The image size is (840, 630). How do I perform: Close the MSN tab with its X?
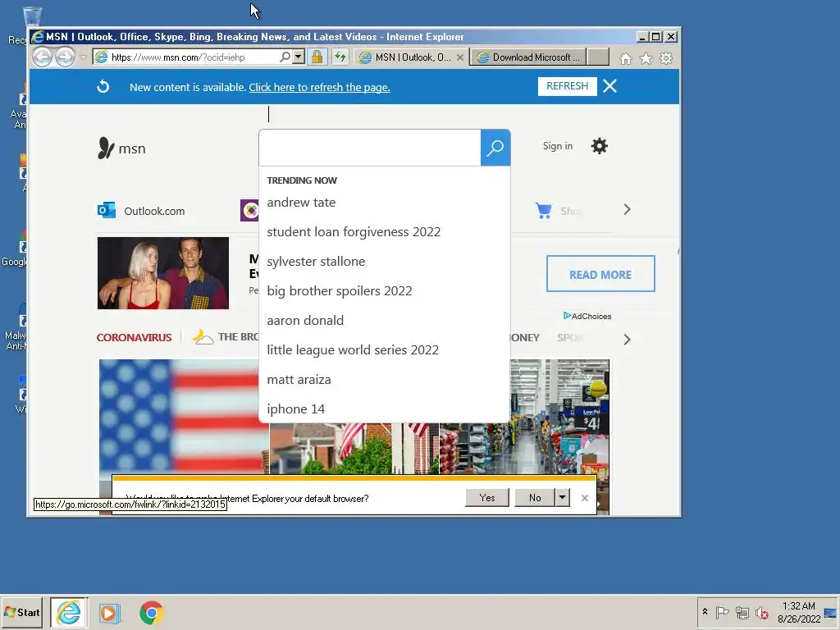tap(459, 57)
